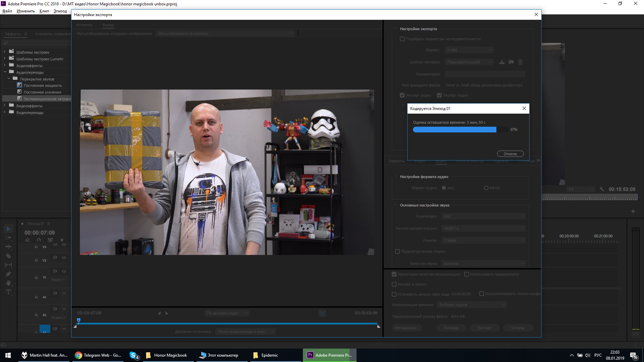Image resolution: width=644 pixels, height=362 pixels.
Task: Select the MPEG audio format radio
Action: pos(486,188)
